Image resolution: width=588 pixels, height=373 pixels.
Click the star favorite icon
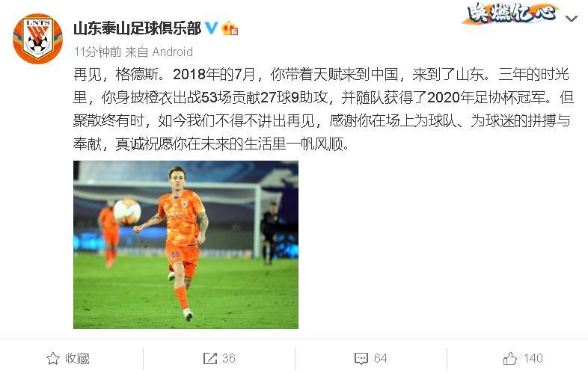(53, 358)
